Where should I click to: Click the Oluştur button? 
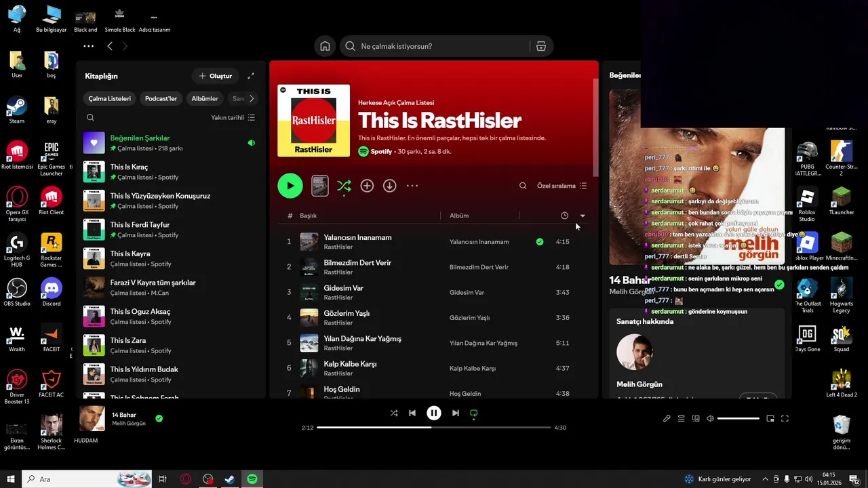coord(216,76)
